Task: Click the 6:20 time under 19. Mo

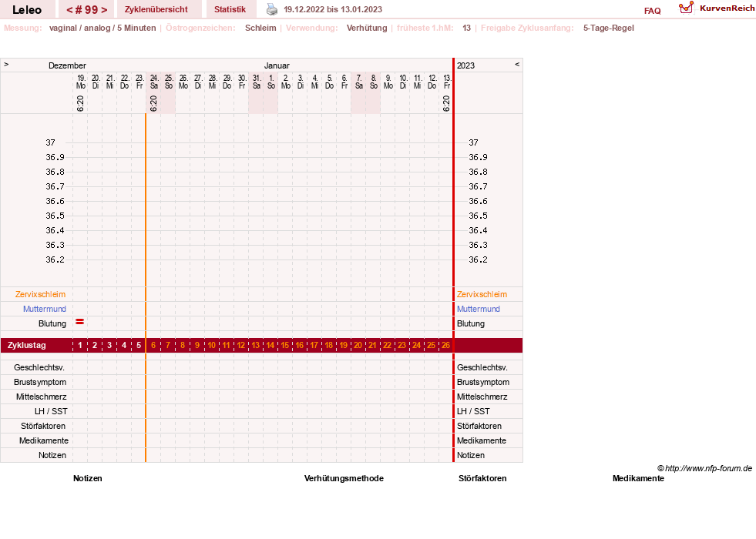Action: [x=80, y=103]
